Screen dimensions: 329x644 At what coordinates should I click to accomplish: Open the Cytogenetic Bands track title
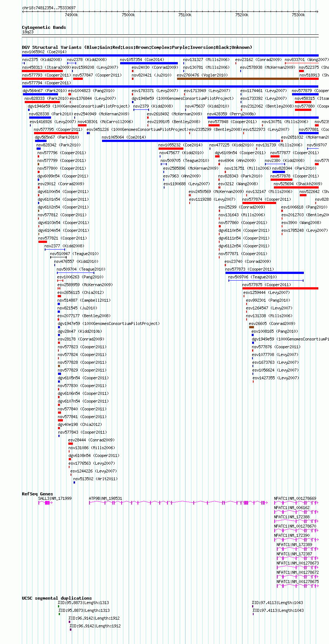tap(44, 27)
